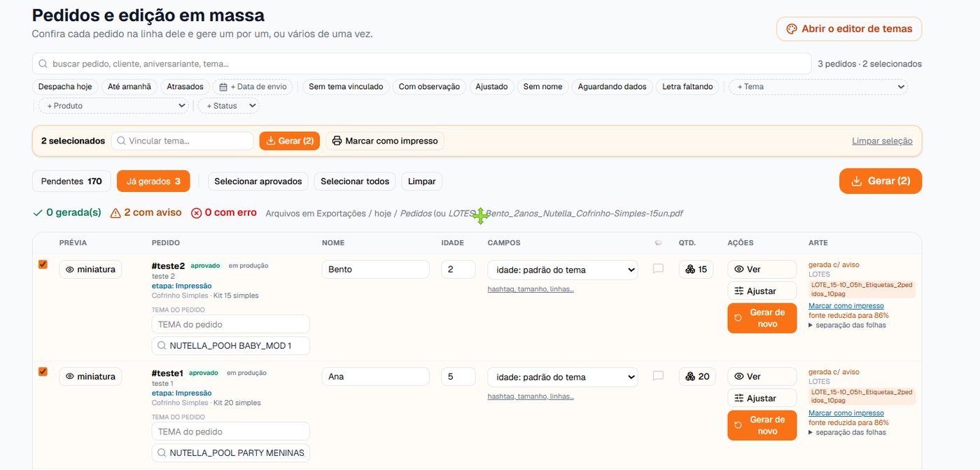The width and height of the screenshot is (980, 470).
Task: Click the magnifier icon beside NUTELLA_POOH BABY_MOD 1
Action: pyautogui.click(x=162, y=345)
